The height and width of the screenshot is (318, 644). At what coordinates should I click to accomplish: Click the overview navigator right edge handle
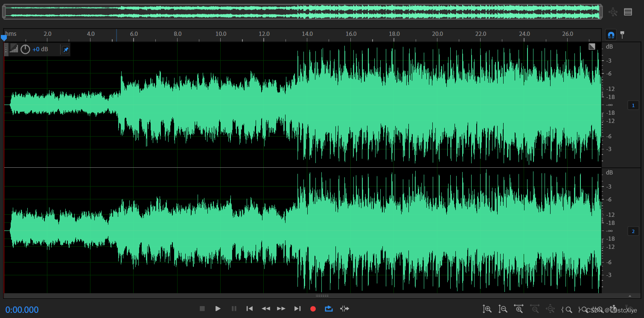[600, 12]
